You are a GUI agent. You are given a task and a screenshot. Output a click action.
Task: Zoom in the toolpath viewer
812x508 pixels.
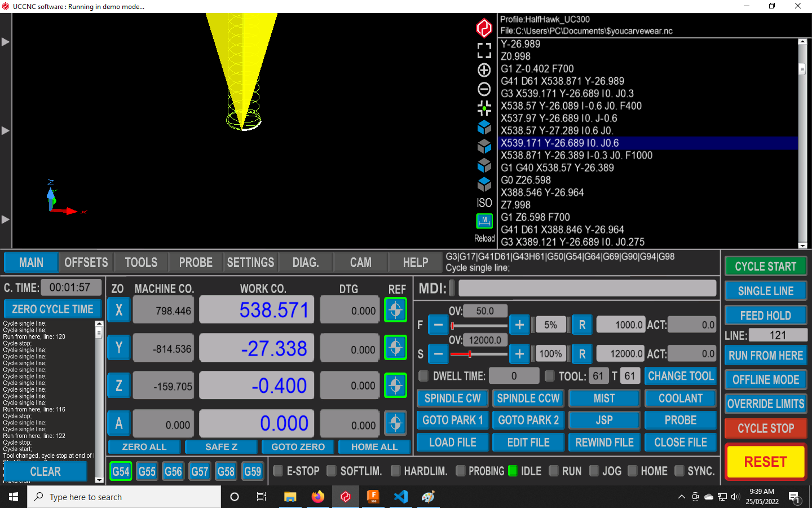point(484,70)
